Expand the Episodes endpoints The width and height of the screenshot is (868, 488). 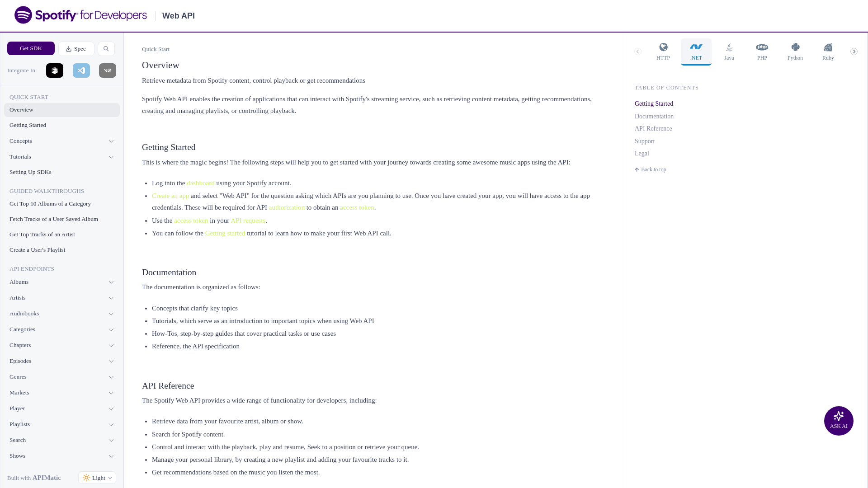(62, 361)
